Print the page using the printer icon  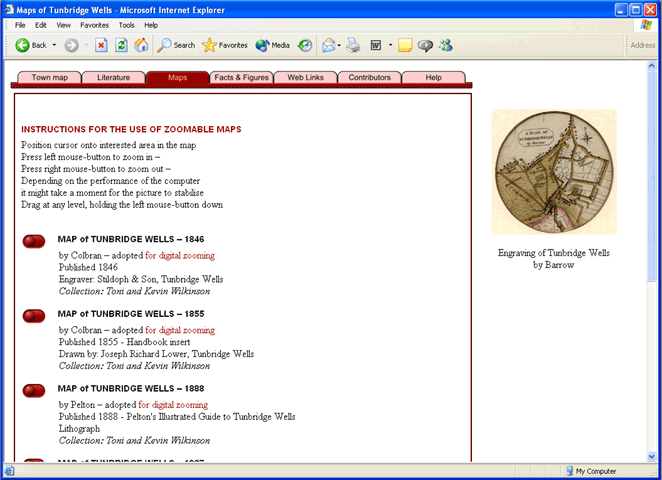(353, 45)
